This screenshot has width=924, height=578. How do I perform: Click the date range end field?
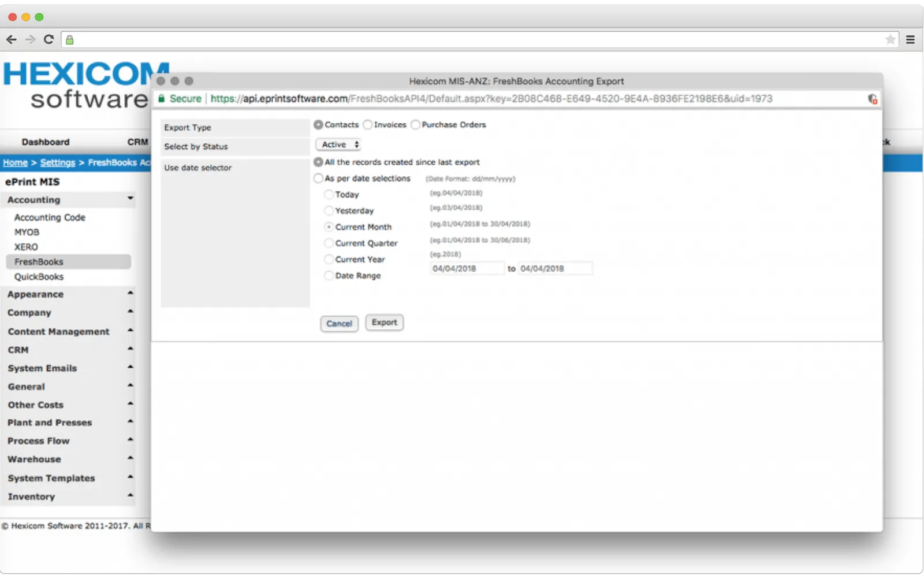[555, 269]
